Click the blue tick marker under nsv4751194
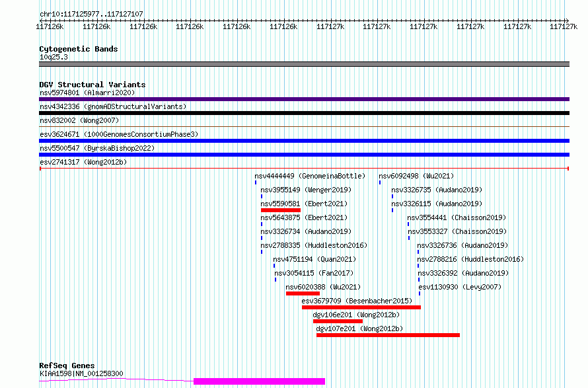Screen dimensions: 588x388 click(274, 266)
